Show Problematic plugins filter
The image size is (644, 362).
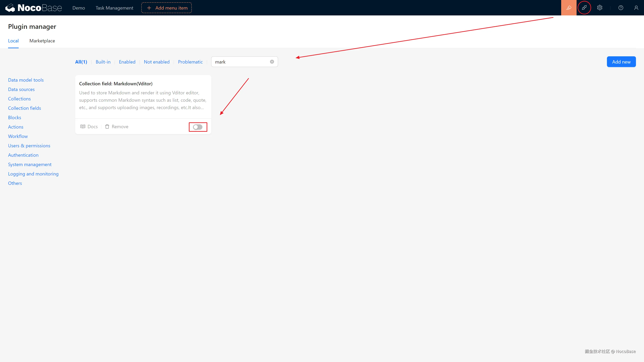190,62
